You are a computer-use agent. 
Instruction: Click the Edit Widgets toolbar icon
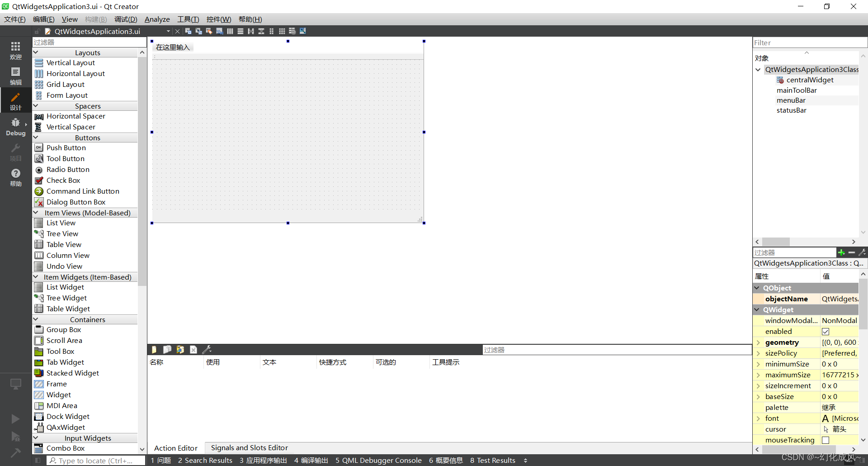click(x=188, y=31)
